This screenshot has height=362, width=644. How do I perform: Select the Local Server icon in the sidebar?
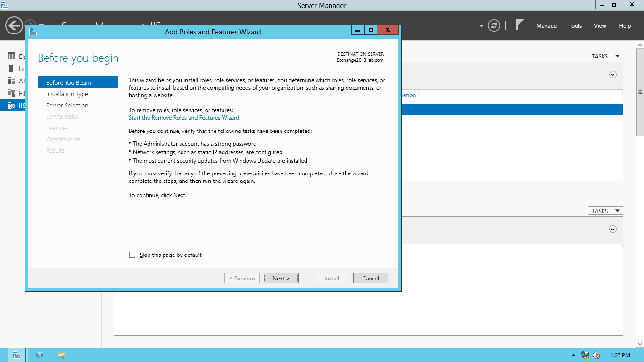tap(11, 69)
